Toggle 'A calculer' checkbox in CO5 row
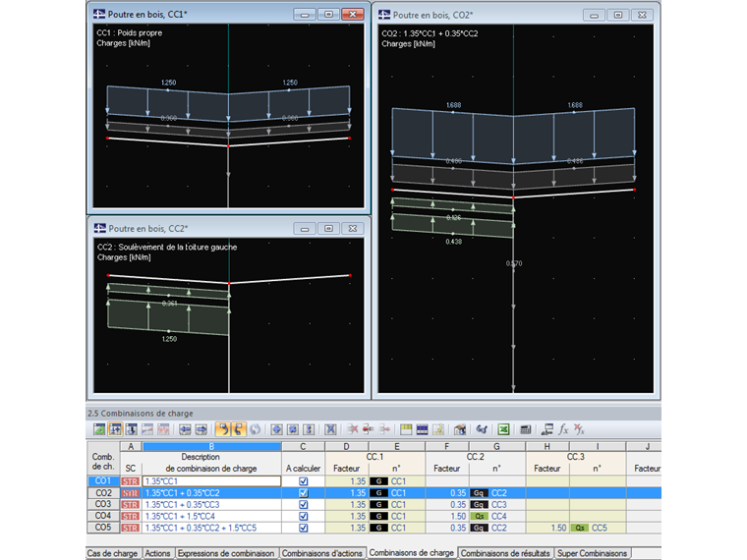Viewport: 747px width, 560px height. pos(303,528)
